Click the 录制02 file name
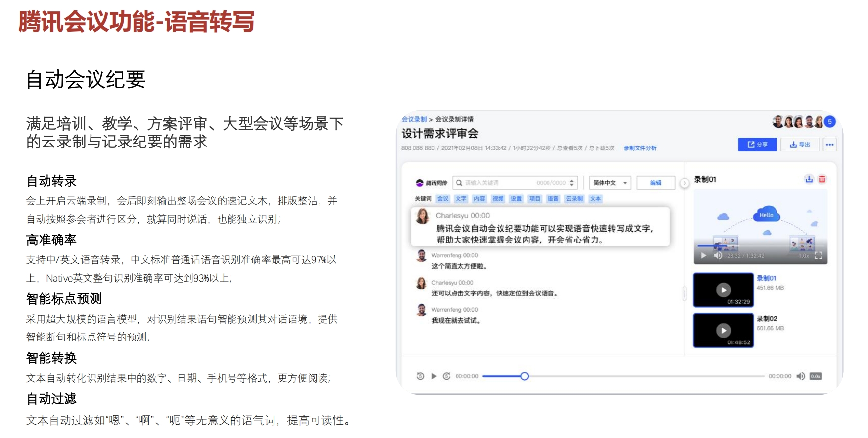The width and height of the screenshot is (868, 438). (767, 319)
